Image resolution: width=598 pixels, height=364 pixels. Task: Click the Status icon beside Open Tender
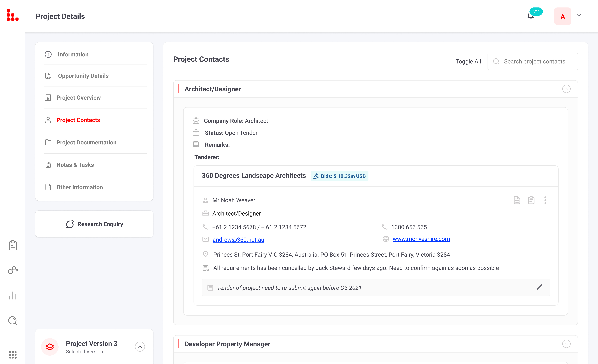click(196, 132)
